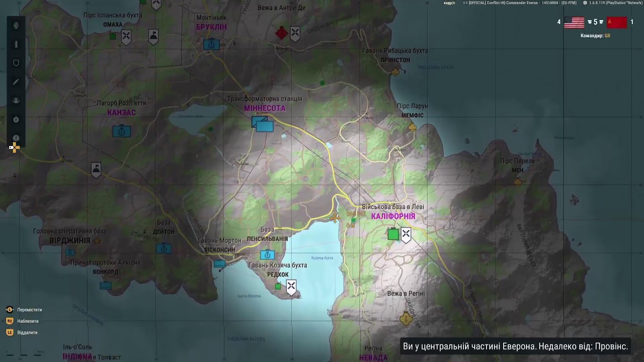Click the orange icon at МЕН pier
The width and height of the screenshot is (644, 362).
tap(518, 182)
